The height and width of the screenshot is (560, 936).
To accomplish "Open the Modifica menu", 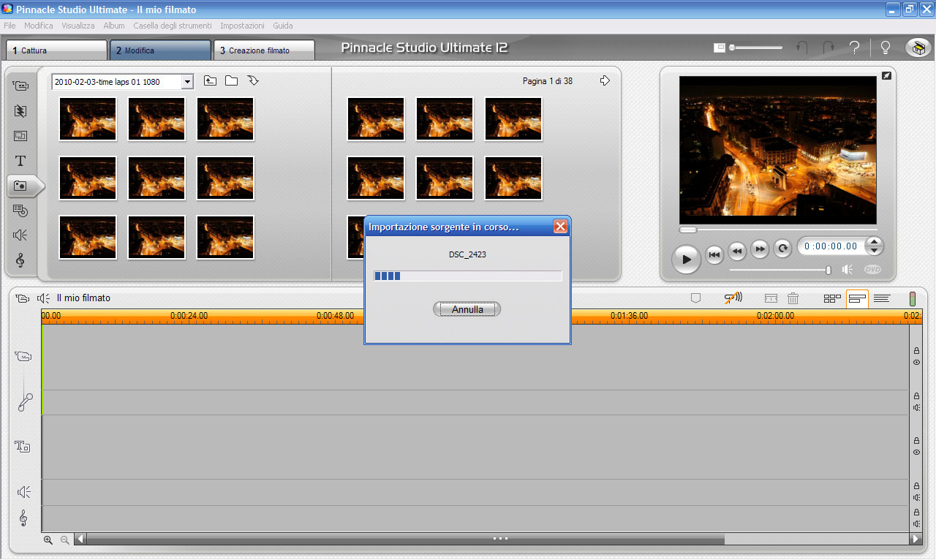I will pyautogui.click(x=39, y=26).
